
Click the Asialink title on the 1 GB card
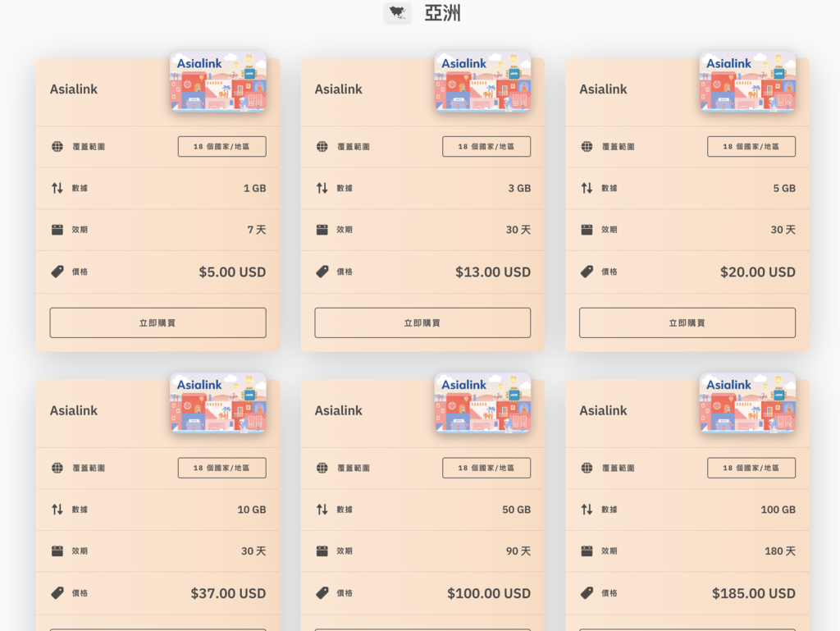click(x=73, y=89)
